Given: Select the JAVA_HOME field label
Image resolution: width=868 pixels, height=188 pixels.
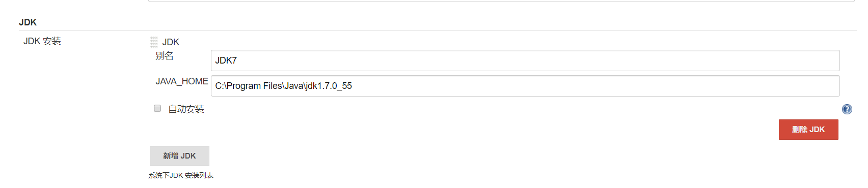Looking at the screenshot, I should (182, 81).
